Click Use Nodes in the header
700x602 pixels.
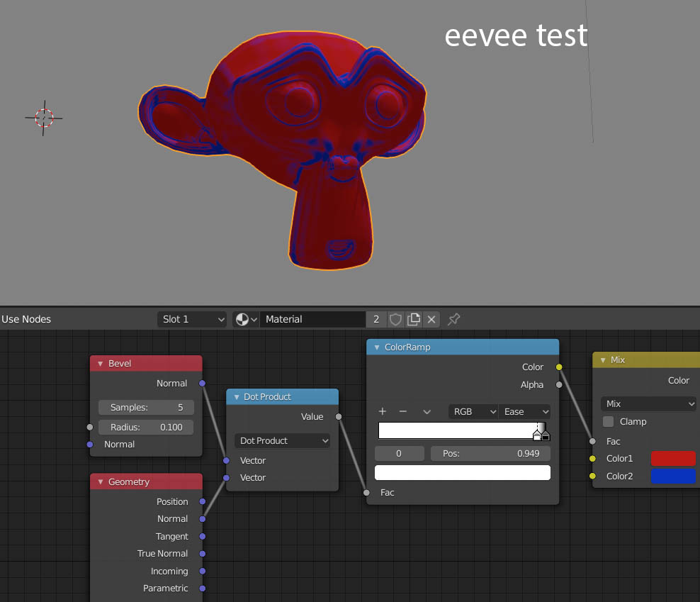click(x=26, y=319)
